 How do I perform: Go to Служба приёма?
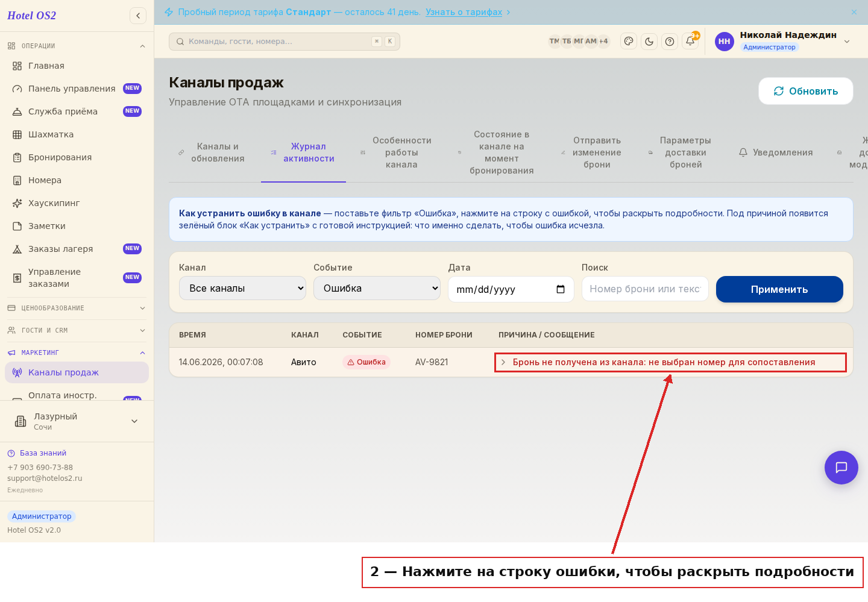(77, 111)
